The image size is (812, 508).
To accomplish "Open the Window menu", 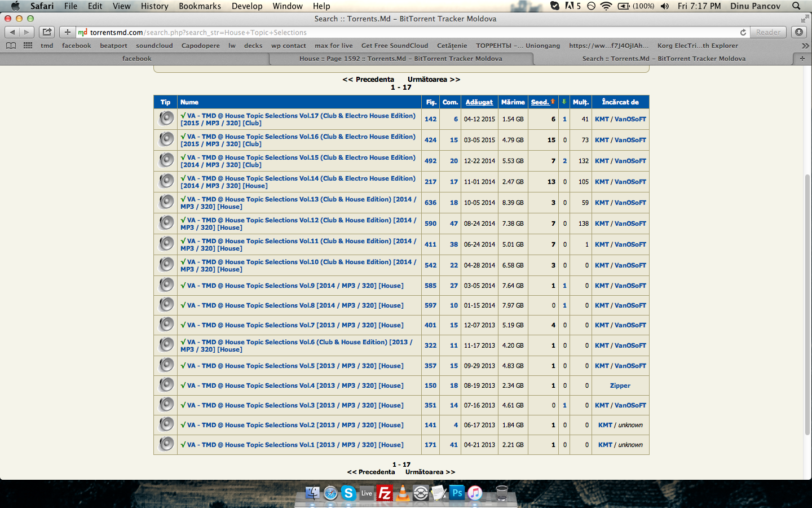I will click(288, 6).
